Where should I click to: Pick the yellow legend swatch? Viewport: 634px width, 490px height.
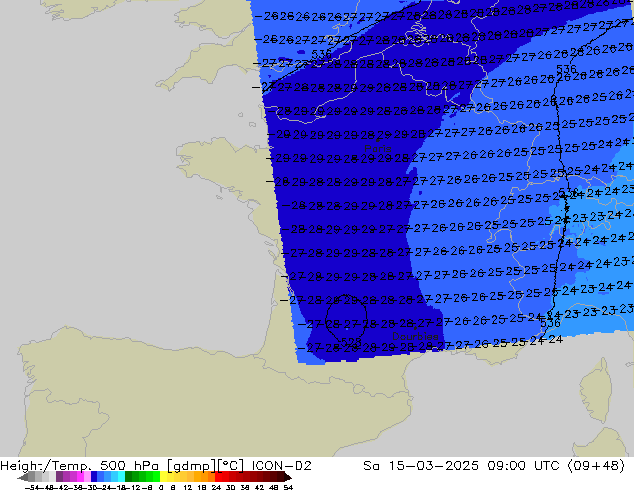point(163,477)
